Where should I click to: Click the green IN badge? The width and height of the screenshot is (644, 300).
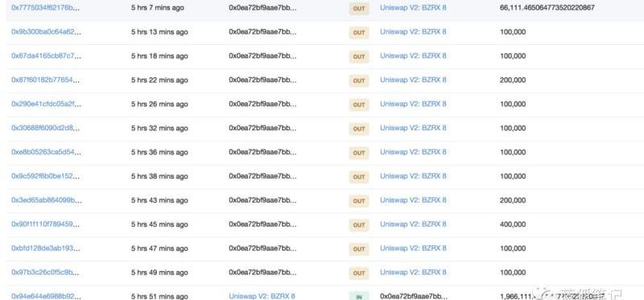pos(359,296)
